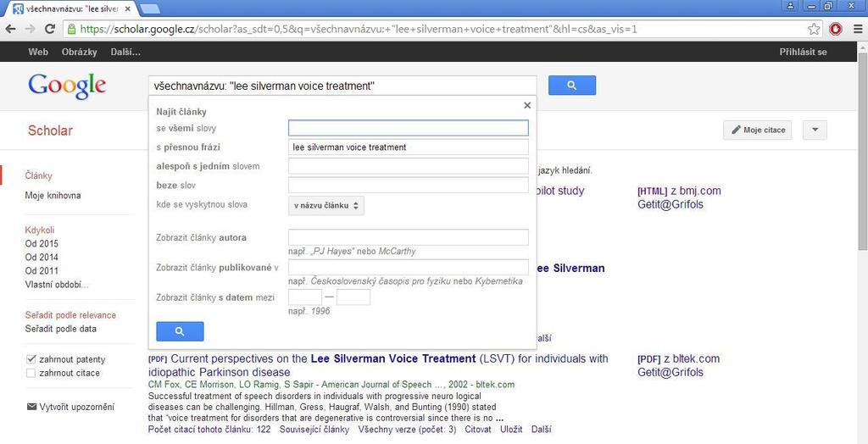Image resolution: width=868 pixels, height=444 pixels.
Task: Open the 'v názvu článku' dropdown
Action: tap(326, 205)
